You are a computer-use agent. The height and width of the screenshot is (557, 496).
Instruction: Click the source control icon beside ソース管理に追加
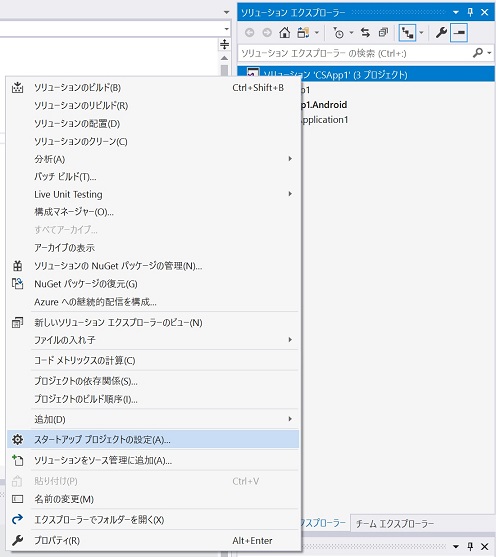coord(17,460)
